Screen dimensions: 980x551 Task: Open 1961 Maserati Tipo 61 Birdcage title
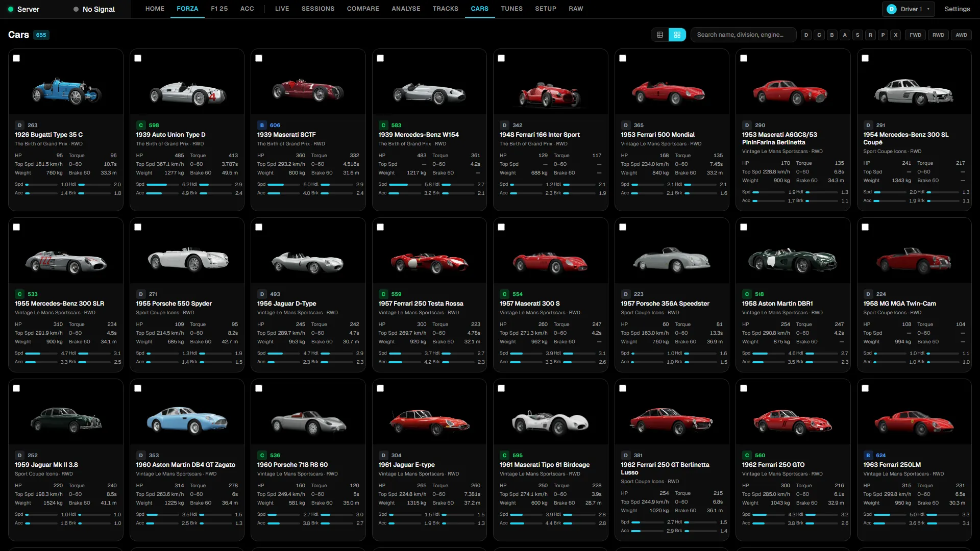(x=545, y=465)
